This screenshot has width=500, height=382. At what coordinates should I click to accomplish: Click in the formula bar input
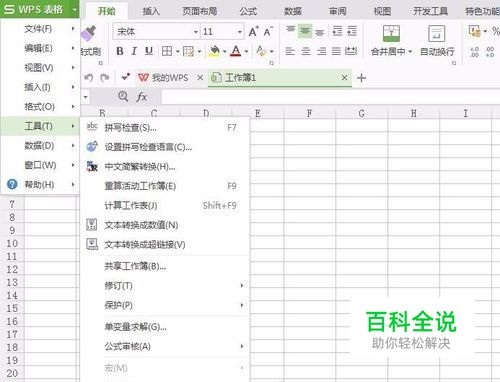pos(331,97)
